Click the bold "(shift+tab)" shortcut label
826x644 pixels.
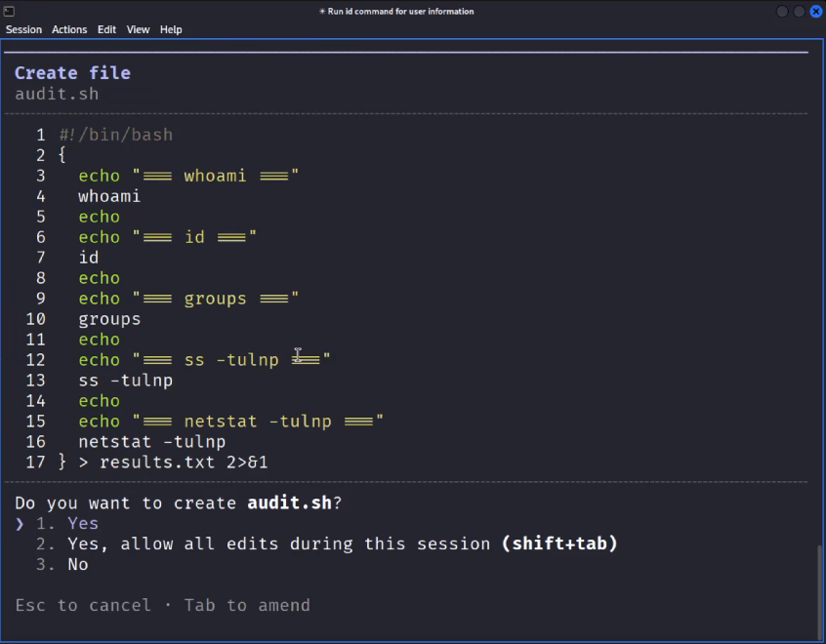pyautogui.click(x=558, y=543)
